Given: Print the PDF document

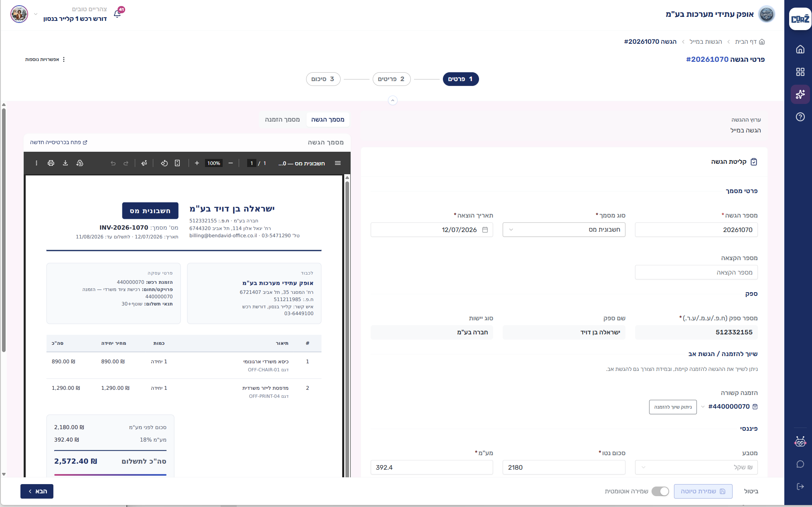Looking at the screenshot, I should [51, 163].
